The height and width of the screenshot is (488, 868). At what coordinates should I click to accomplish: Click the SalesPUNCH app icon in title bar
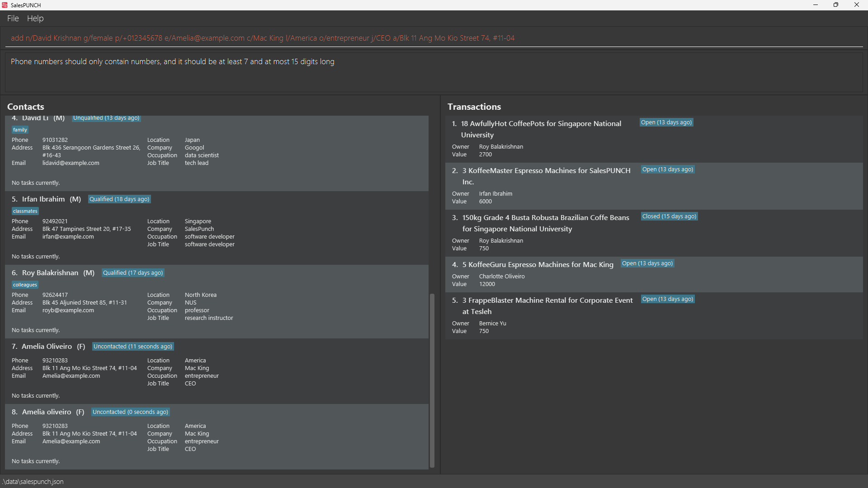coord(5,5)
